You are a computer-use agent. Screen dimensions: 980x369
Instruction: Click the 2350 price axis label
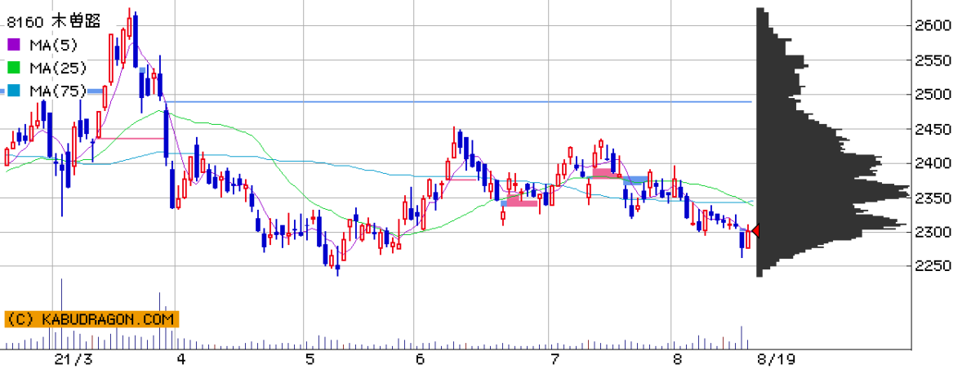point(933,198)
